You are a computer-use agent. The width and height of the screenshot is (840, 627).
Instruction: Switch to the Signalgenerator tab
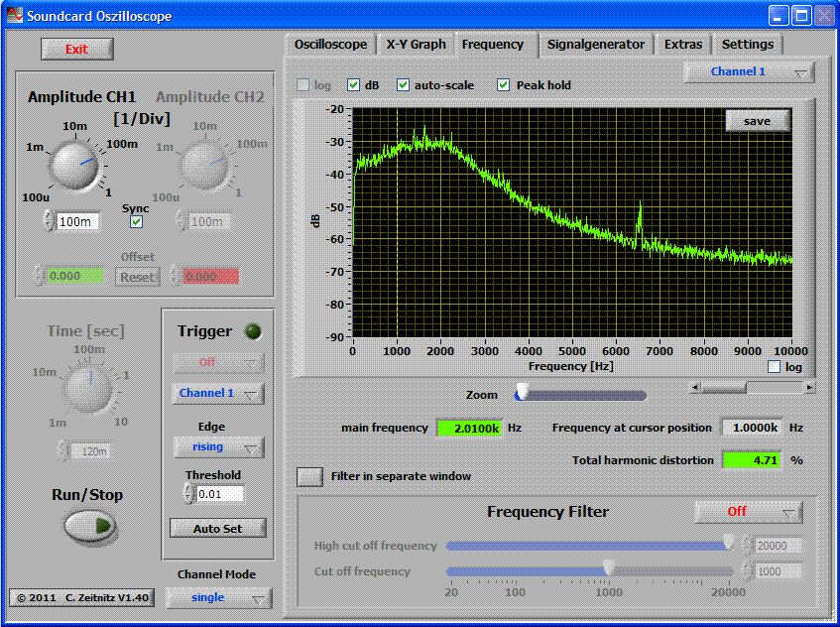(x=596, y=45)
